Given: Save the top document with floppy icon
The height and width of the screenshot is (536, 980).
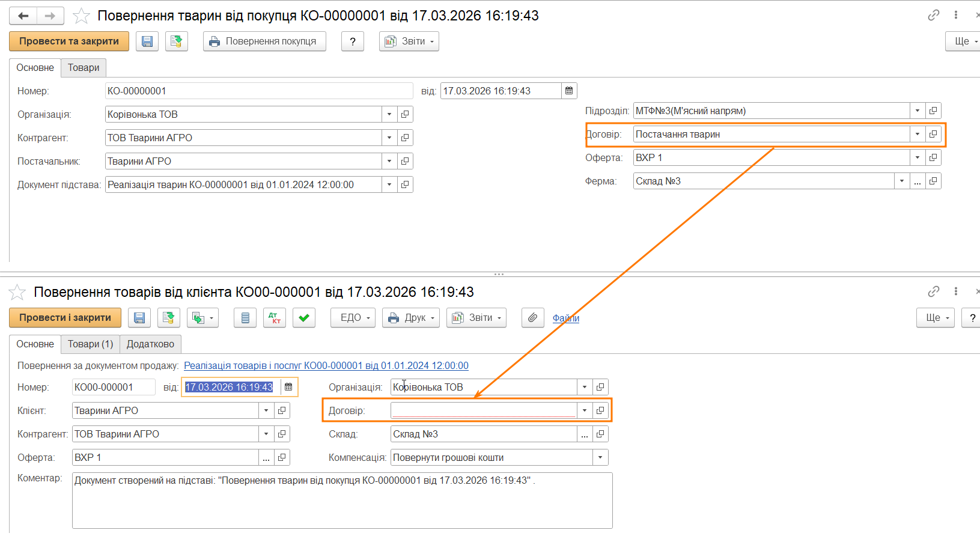Looking at the screenshot, I should click(147, 41).
